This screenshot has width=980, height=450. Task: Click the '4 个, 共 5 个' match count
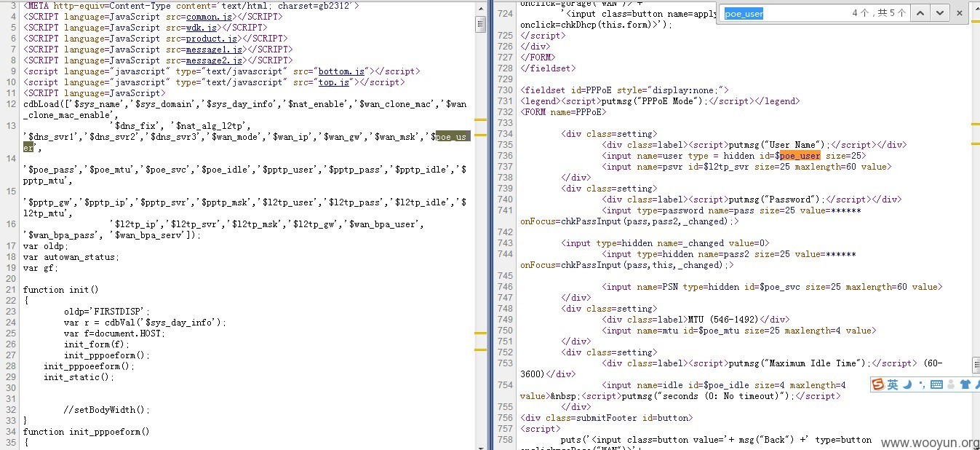pos(879,13)
